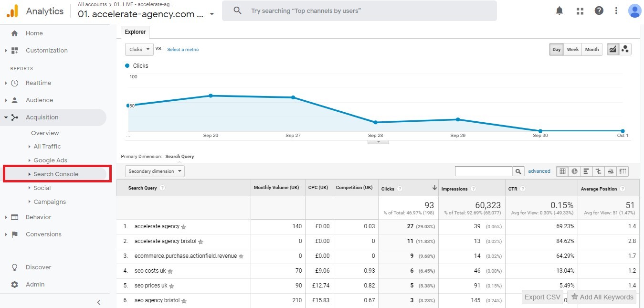The width and height of the screenshot is (644, 308).
Task: Open the account property selector dropdown arrow
Action: [212, 14]
